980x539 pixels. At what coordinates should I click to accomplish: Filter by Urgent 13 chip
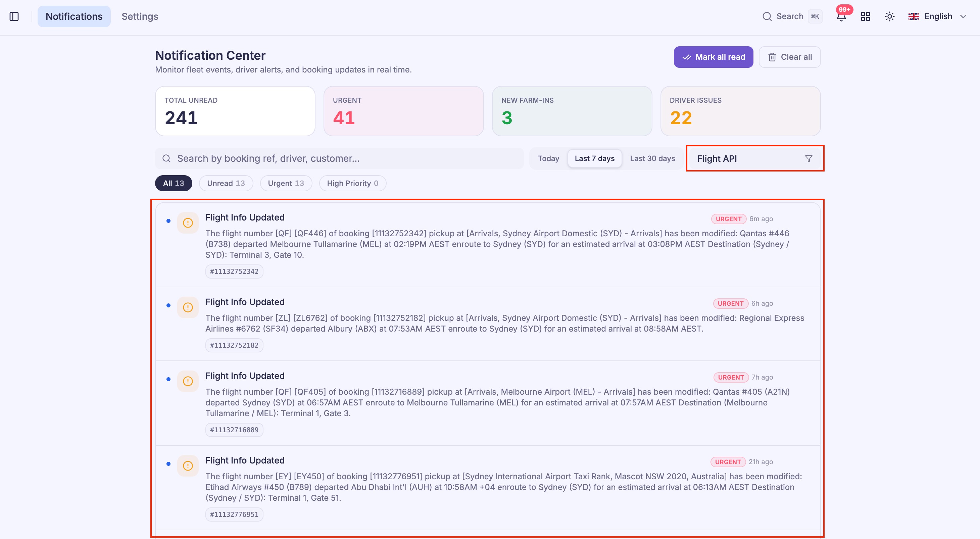[286, 183]
